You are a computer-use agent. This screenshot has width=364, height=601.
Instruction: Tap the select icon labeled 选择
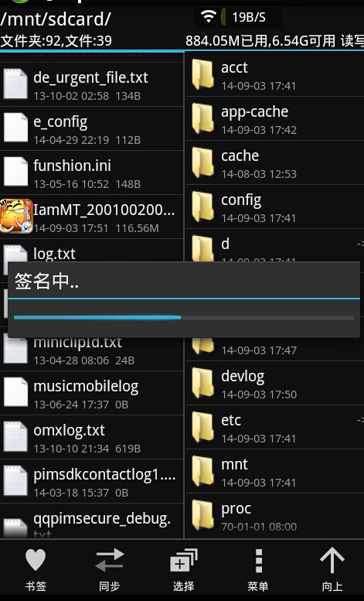pyautogui.click(x=183, y=560)
